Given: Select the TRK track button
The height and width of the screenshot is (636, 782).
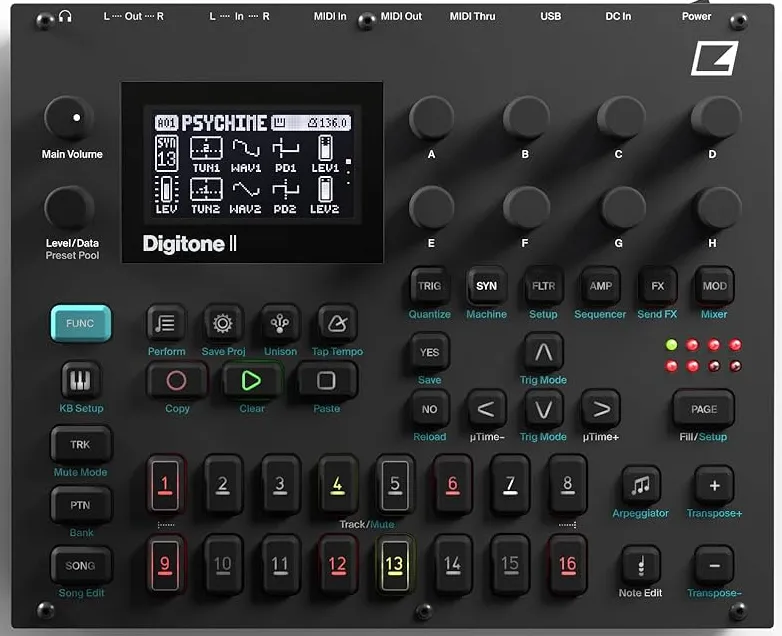Looking at the screenshot, I should (80, 444).
